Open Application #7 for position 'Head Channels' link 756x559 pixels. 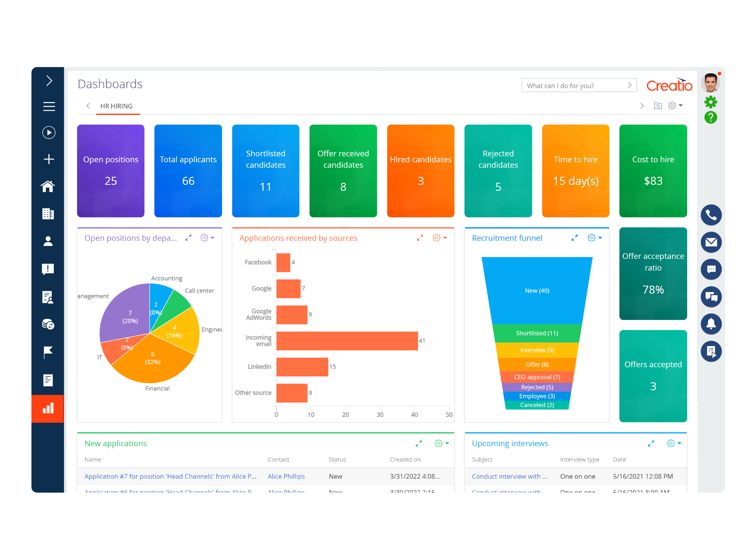170,476
